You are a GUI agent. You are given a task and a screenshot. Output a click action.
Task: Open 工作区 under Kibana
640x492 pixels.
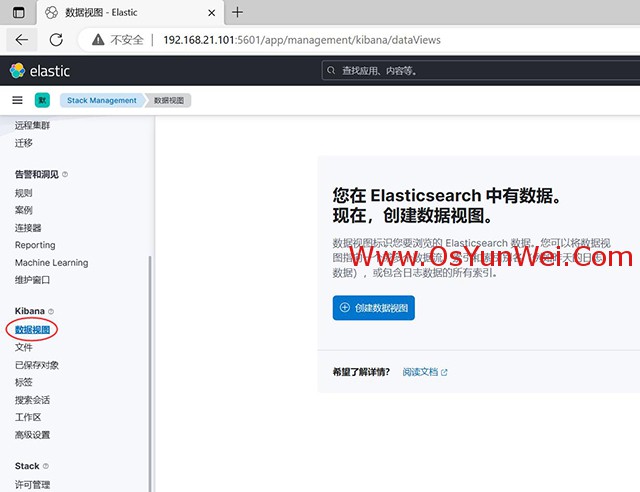pos(28,417)
